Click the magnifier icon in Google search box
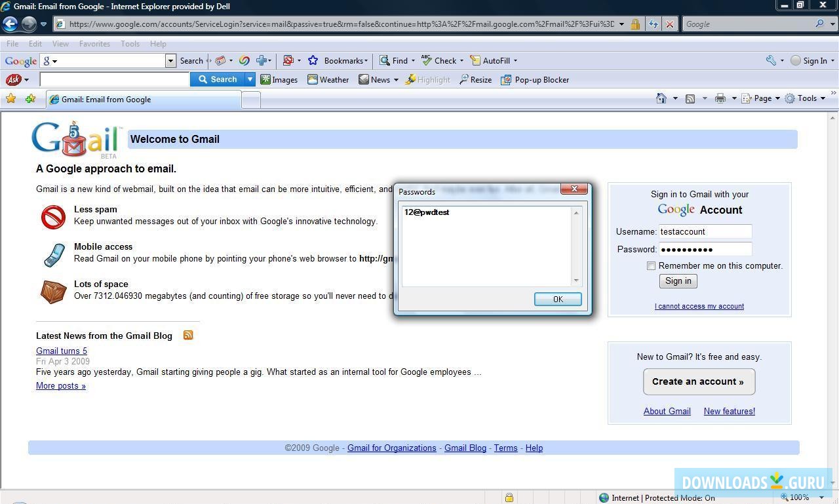The image size is (839, 504). pos(820,24)
